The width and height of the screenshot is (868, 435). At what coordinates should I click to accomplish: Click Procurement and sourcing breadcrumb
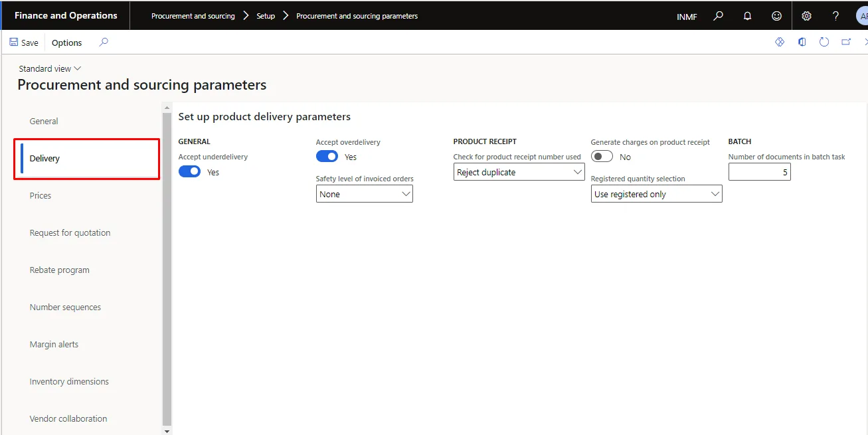[x=193, y=16]
